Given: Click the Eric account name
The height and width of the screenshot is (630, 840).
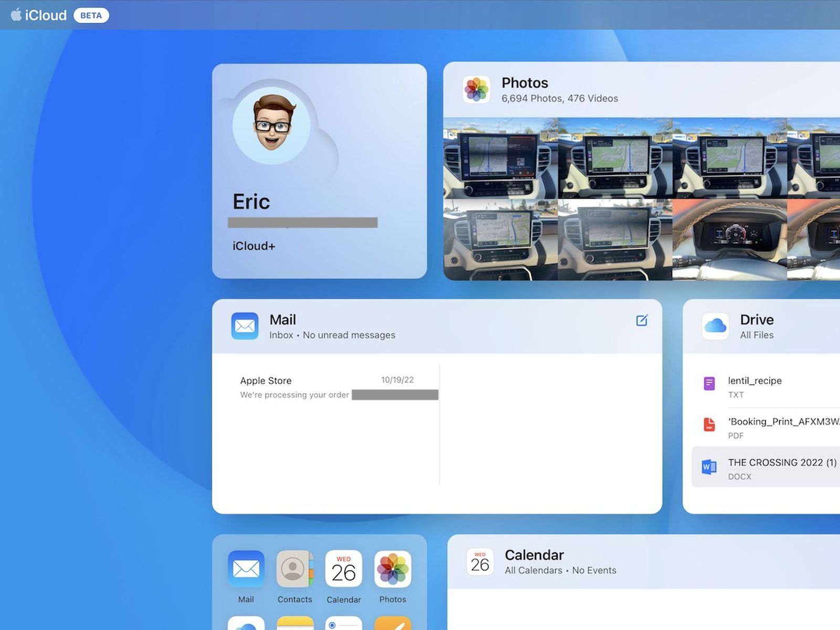Looking at the screenshot, I should pos(251,202).
